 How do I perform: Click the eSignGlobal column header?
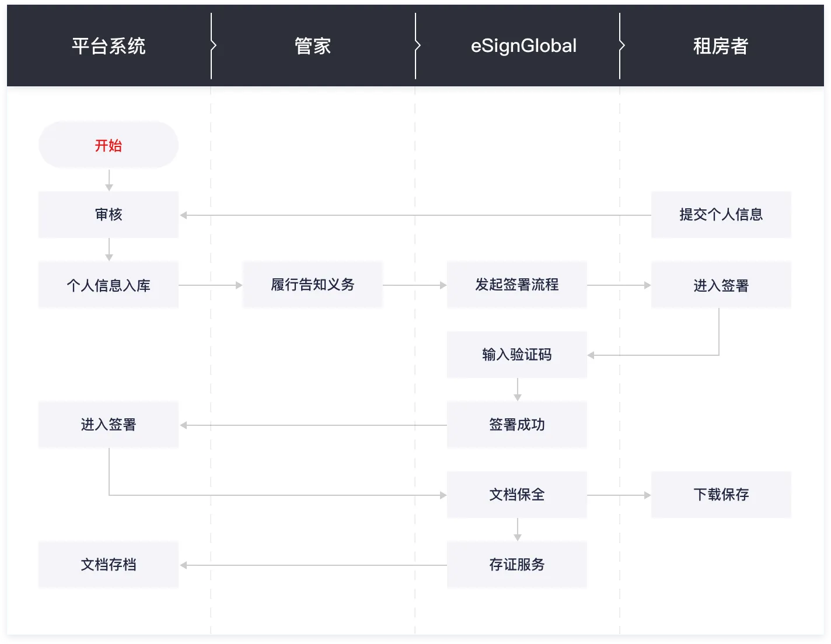coord(523,45)
